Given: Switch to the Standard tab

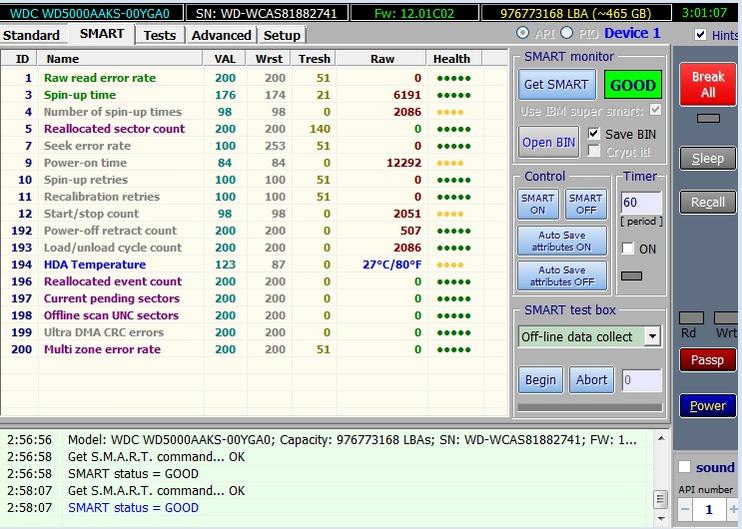Looking at the screenshot, I should coord(32,35).
